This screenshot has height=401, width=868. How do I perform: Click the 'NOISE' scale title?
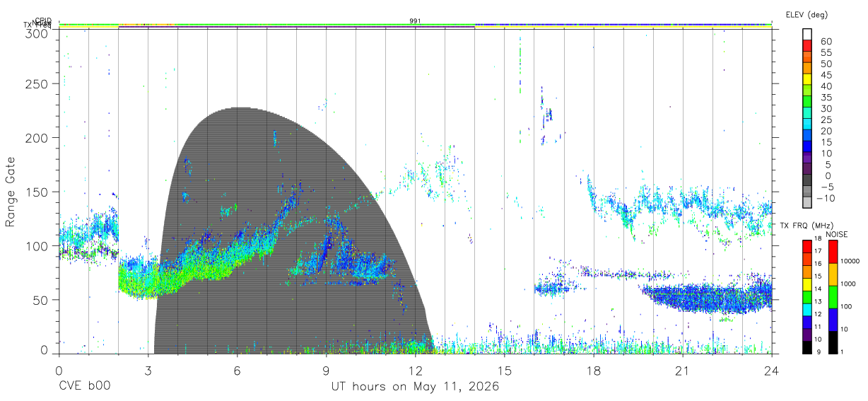click(837, 234)
